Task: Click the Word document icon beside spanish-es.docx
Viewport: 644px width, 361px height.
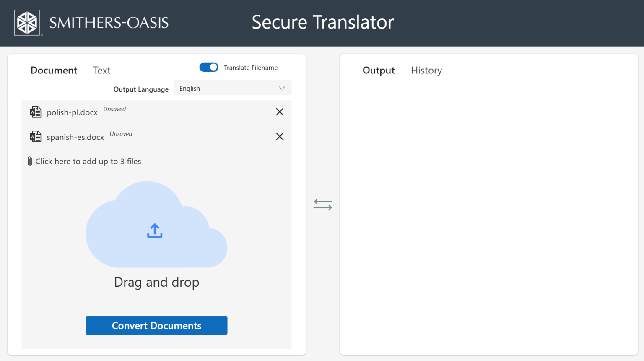Action: click(x=36, y=136)
